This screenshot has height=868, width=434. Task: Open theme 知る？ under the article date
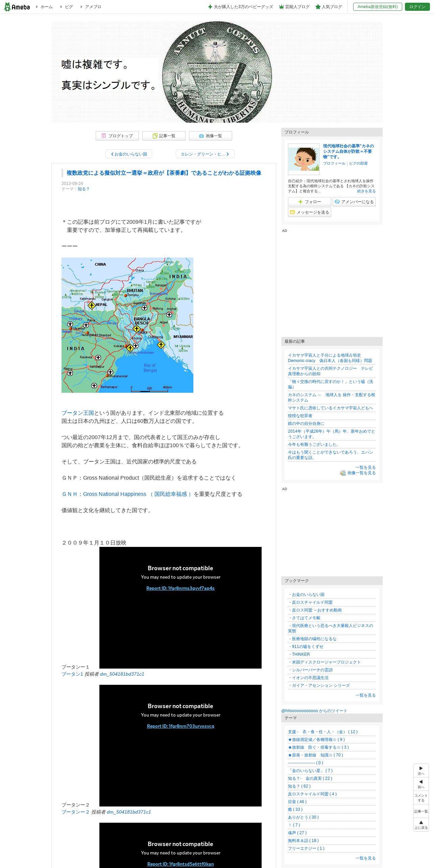83,189
